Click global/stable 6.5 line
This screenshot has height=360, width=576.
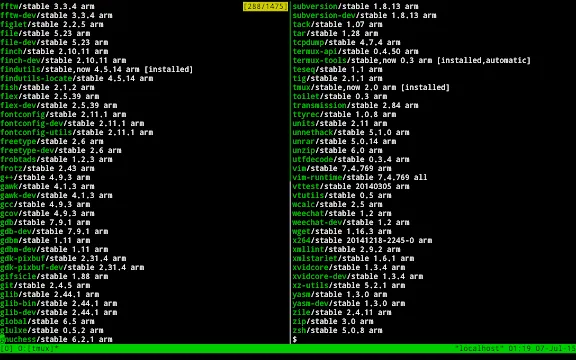point(47,321)
